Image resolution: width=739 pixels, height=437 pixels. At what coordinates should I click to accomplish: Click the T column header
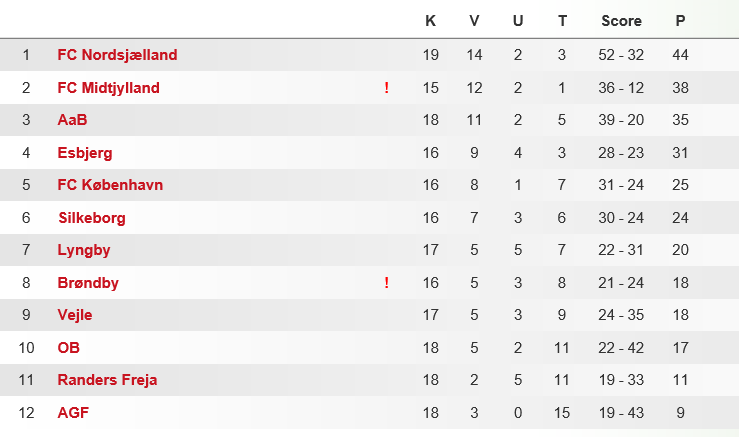coord(562,21)
